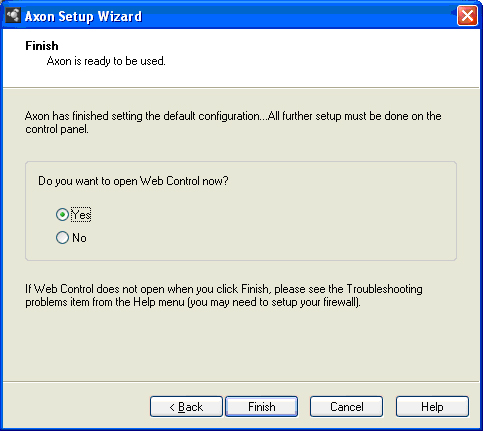Click the bold "Finish" page heading
Image resolution: width=483 pixels, height=431 pixels.
point(42,46)
